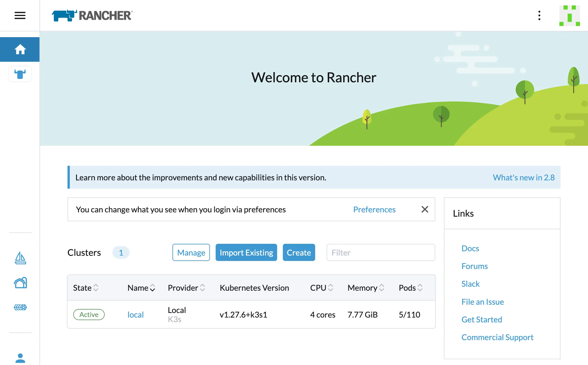
Task: Open Continuous Delivery sailboat icon
Action: coord(20,258)
